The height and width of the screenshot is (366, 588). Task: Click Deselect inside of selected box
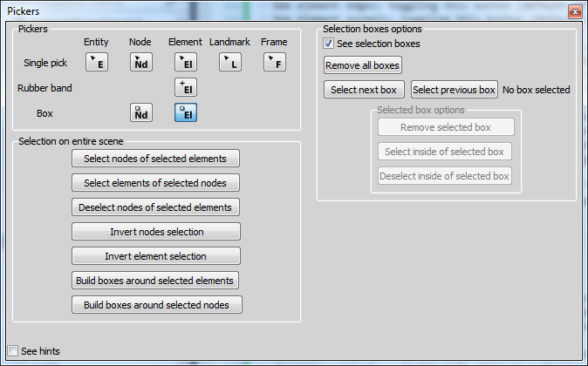point(445,176)
